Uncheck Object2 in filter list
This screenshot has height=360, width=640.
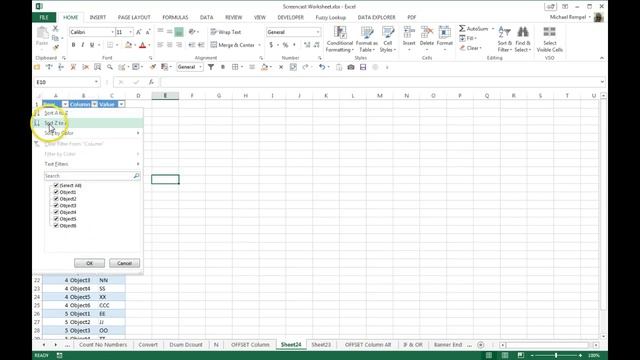pos(56,199)
